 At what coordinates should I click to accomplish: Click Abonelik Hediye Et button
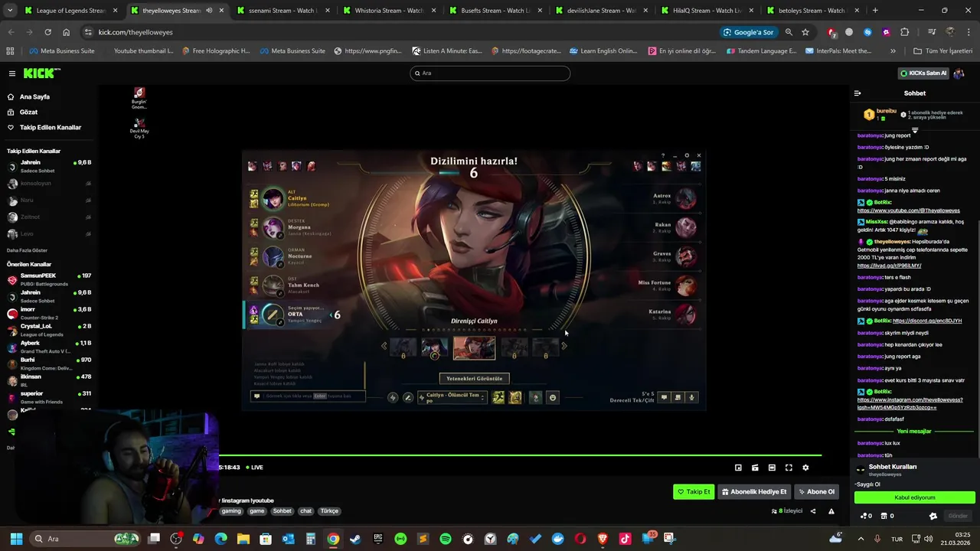tap(754, 492)
